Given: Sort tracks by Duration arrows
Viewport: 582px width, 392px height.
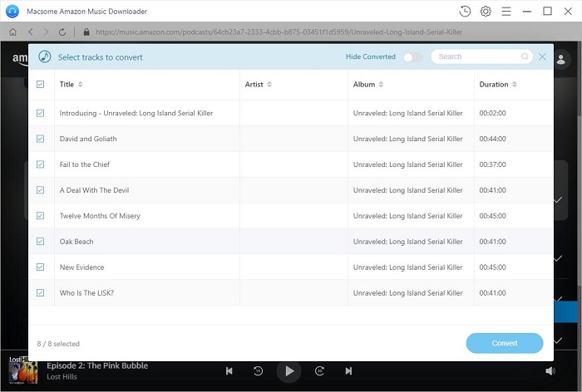Looking at the screenshot, I should click(x=515, y=84).
